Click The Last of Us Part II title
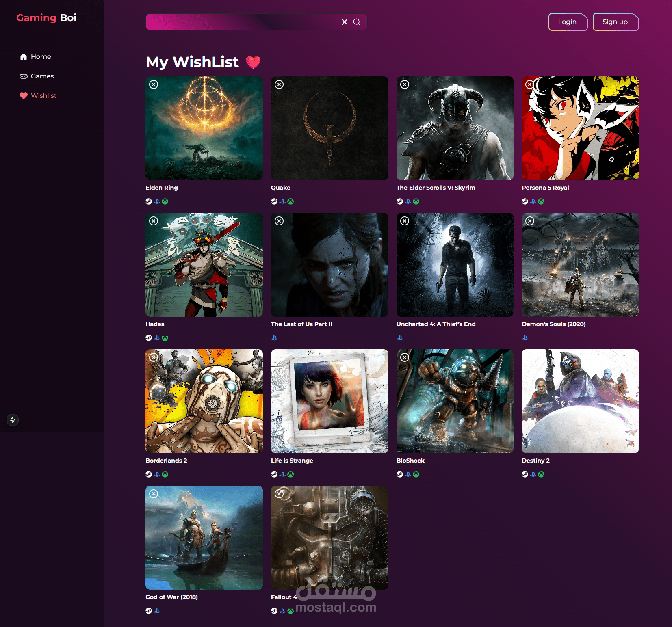The width and height of the screenshot is (672, 627). coord(301,324)
